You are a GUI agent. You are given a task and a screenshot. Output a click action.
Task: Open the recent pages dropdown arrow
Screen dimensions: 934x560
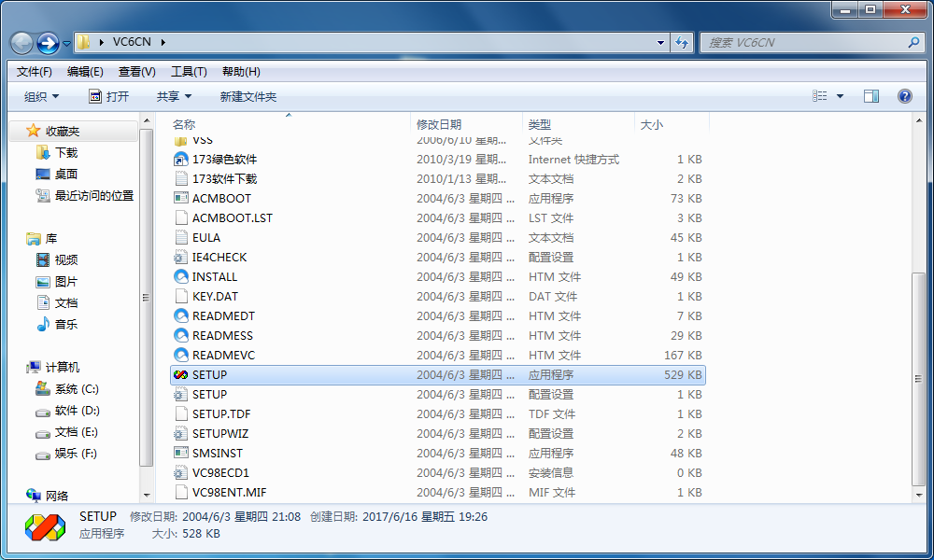pyautogui.click(x=66, y=44)
